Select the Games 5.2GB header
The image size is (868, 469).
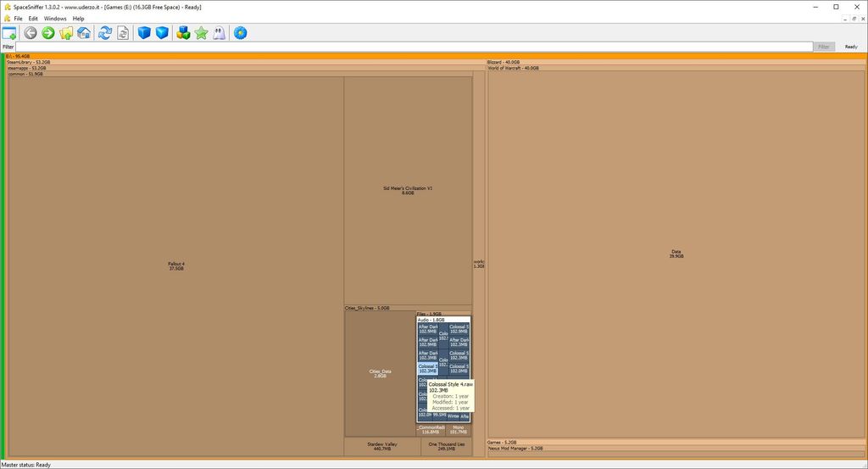(x=676, y=443)
